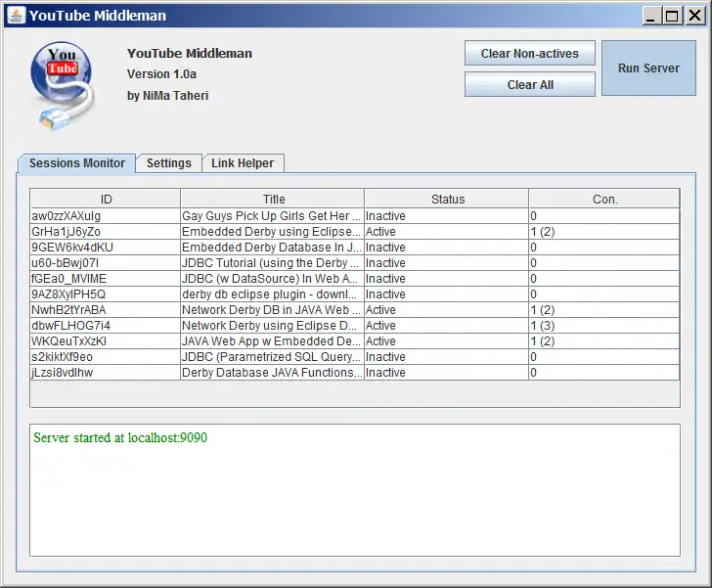Image resolution: width=712 pixels, height=588 pixels.
Task: Sort table by ID column header
Action: tap(106, 199)
